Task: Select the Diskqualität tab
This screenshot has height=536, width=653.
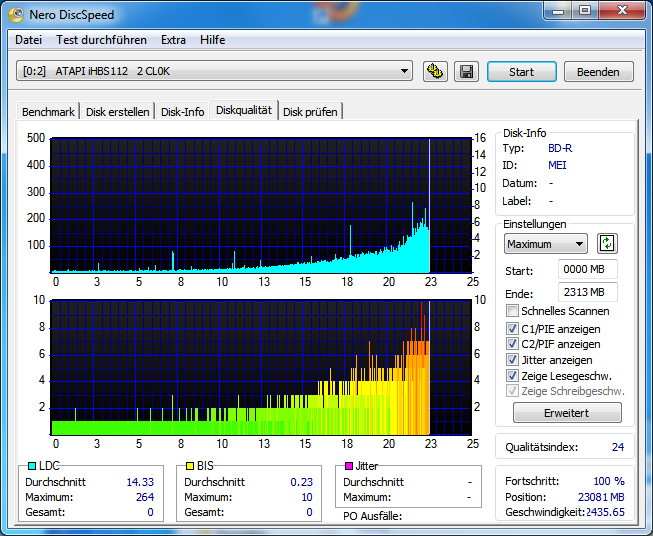Action: point(244,110)
